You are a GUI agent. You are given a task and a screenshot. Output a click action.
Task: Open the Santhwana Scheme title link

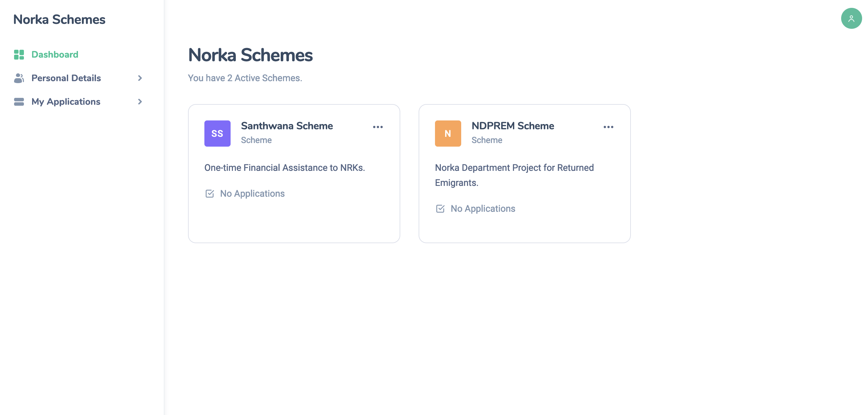[287, 126]
